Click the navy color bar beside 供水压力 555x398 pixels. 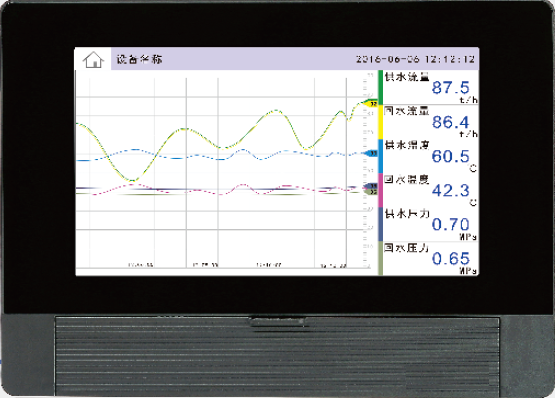coord(381,224)
